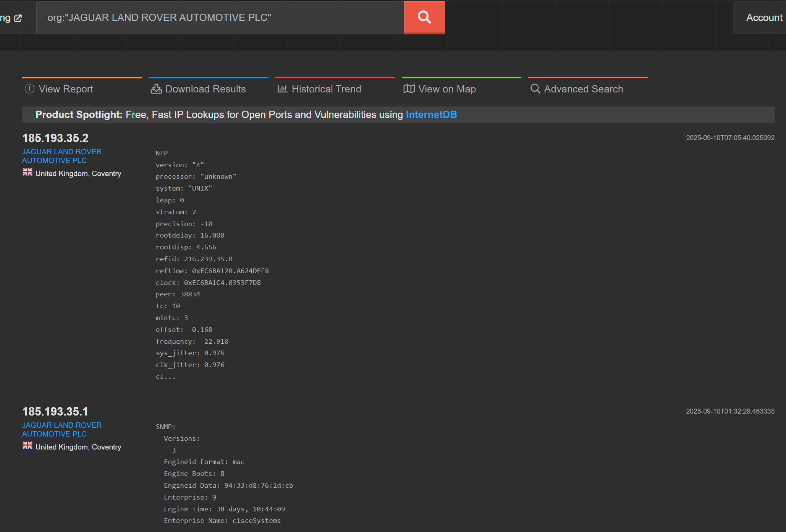Focus the org search query field
This screenshot has width=786, height=532.
pos(220,18)
